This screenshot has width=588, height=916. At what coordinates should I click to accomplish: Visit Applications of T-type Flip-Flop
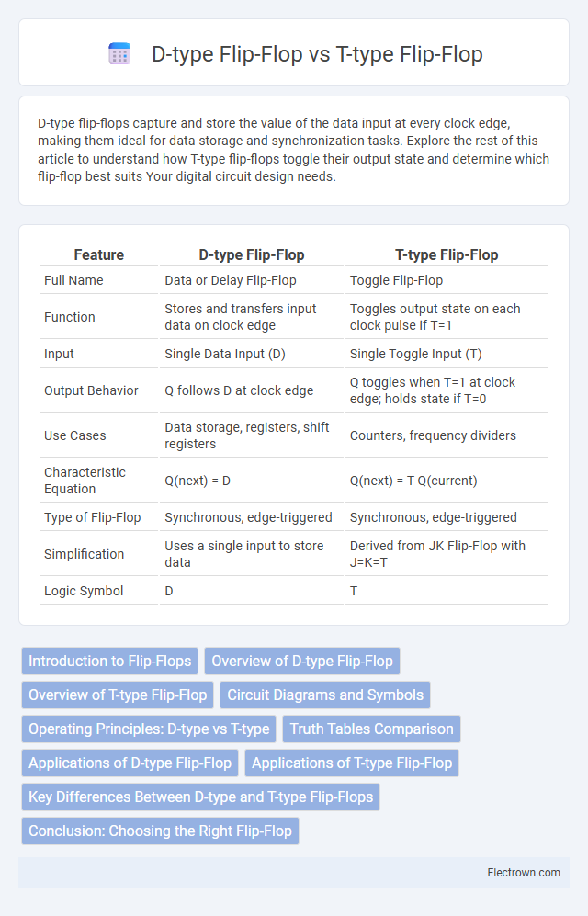[x=352, y=763]
